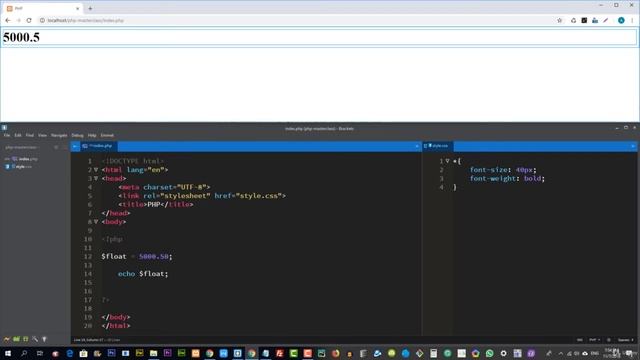
Task: Click the $float variable on line 12
Action: click(x=114, y=256)
